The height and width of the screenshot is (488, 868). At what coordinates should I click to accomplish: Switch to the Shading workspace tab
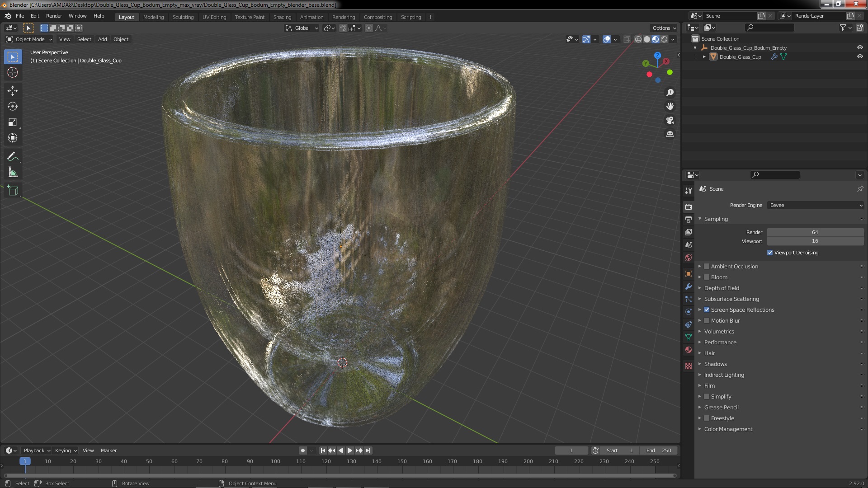coord(282,17)
